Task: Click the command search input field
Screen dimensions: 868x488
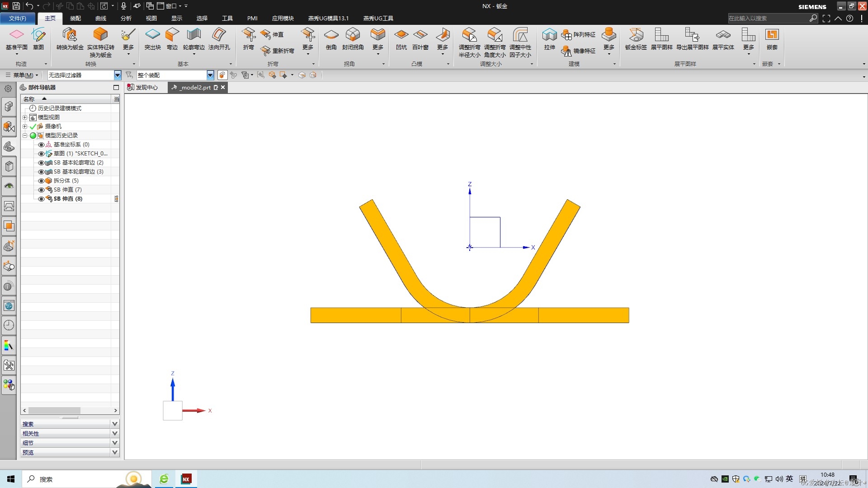Action: tap(768, 19)
